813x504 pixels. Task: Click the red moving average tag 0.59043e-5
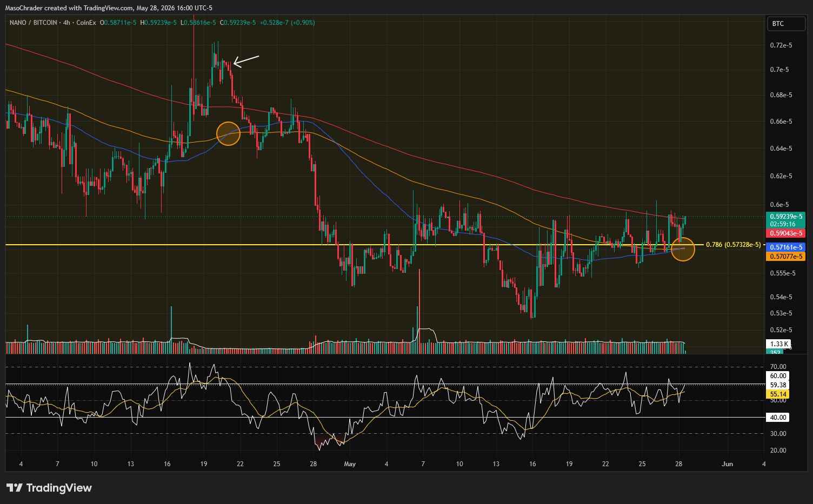pyautogui.click(x=786, y=233)
